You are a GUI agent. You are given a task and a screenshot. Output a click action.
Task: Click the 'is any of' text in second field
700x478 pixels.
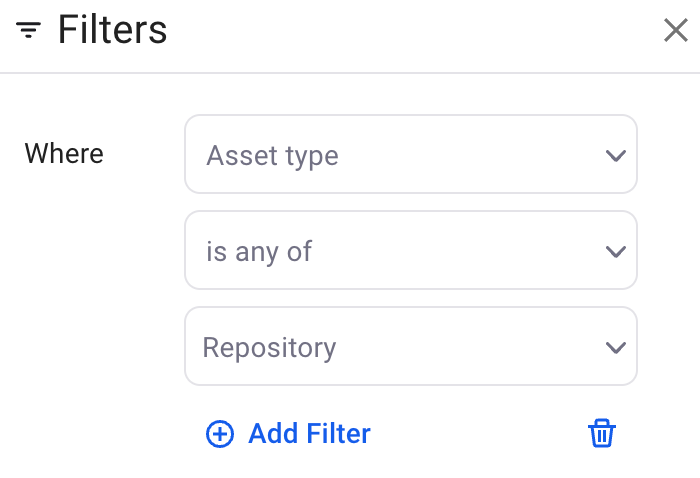(x=259, y=251)
